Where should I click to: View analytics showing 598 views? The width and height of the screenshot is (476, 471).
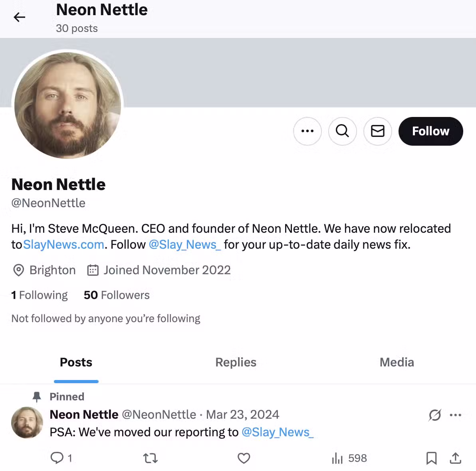pos(349,458)
